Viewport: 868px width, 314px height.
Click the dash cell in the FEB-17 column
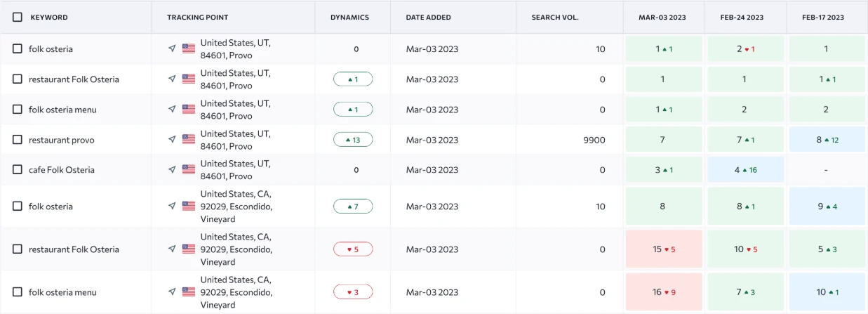coord(827,170)
